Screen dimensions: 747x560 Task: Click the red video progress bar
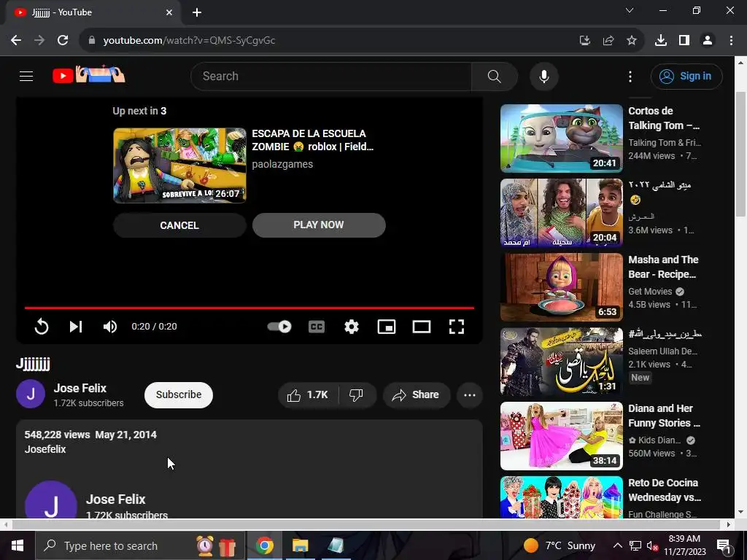pyautogui.click(x=249, y=308)
